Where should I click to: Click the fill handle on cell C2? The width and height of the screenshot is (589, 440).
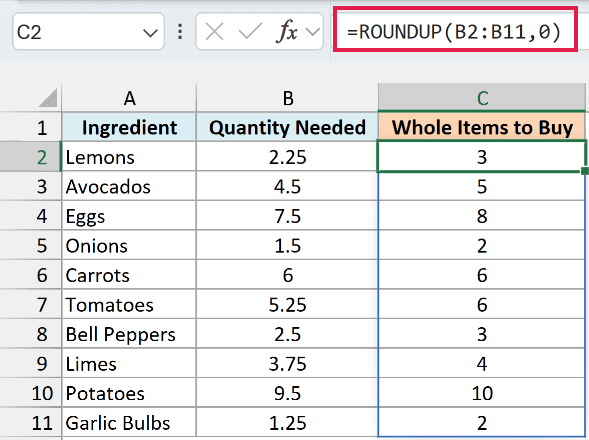(x=585, y=171)
